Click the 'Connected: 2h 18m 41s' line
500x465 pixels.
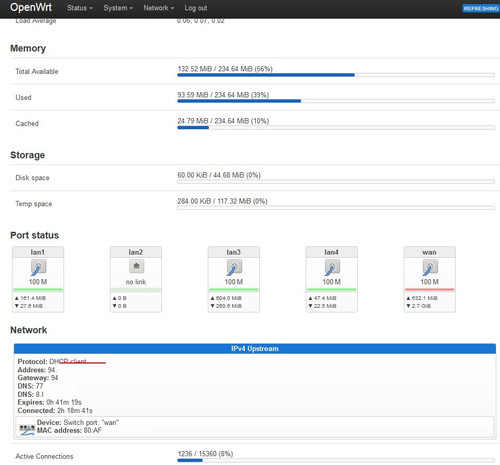[55, 411]
